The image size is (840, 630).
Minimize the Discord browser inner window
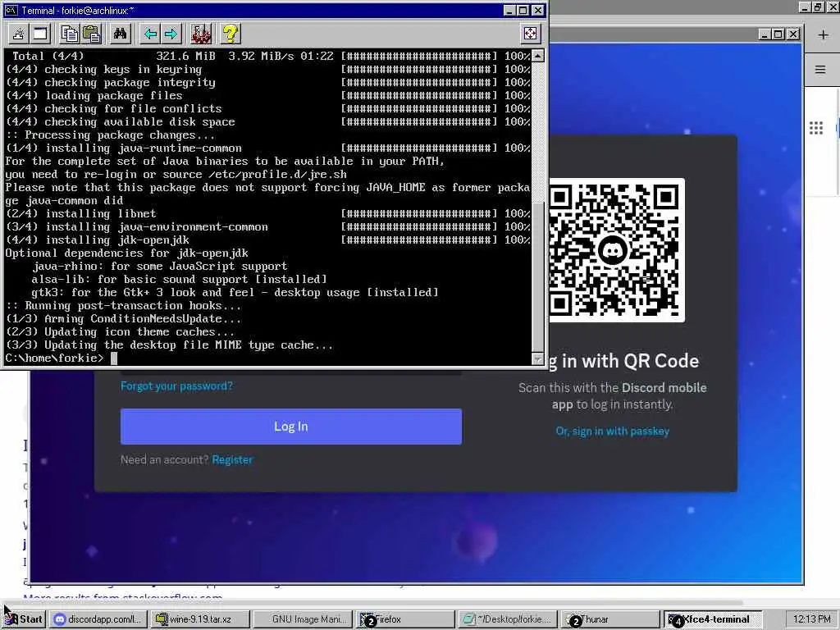coord(765,34)
